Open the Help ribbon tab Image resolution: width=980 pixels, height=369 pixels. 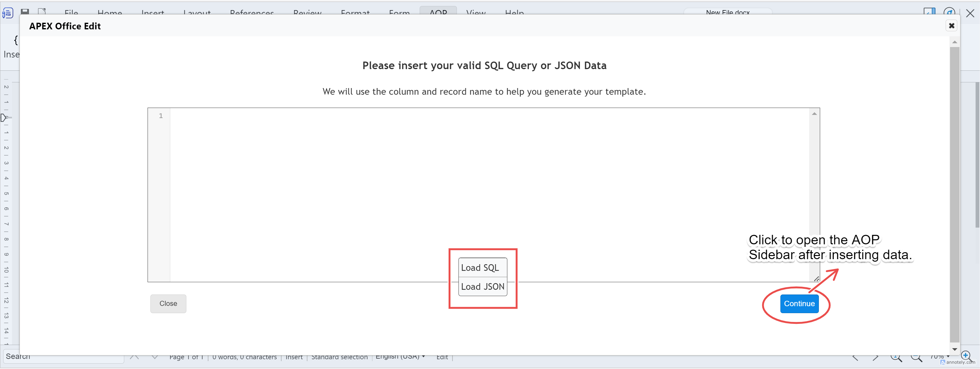pyautogui.click(x=514, y=13)
